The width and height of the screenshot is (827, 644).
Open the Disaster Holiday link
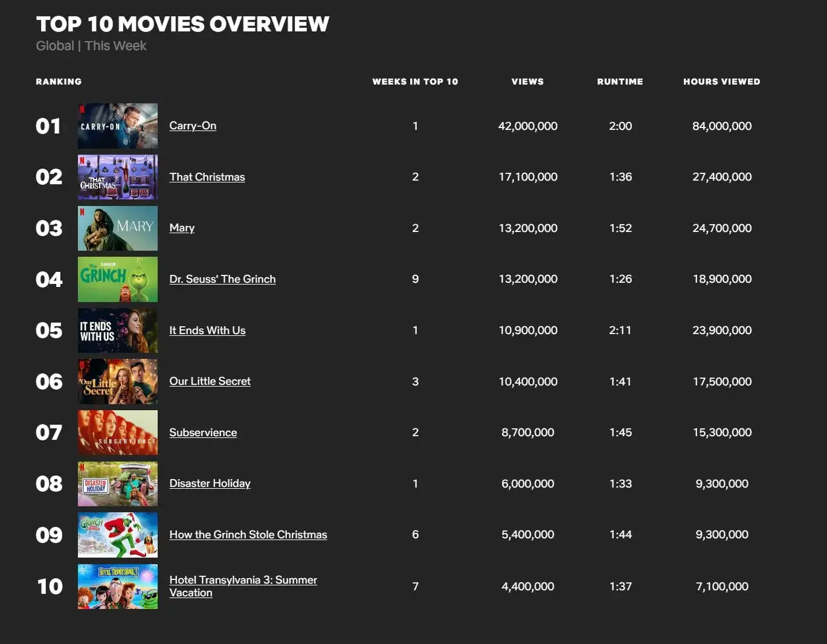(210, 483)
